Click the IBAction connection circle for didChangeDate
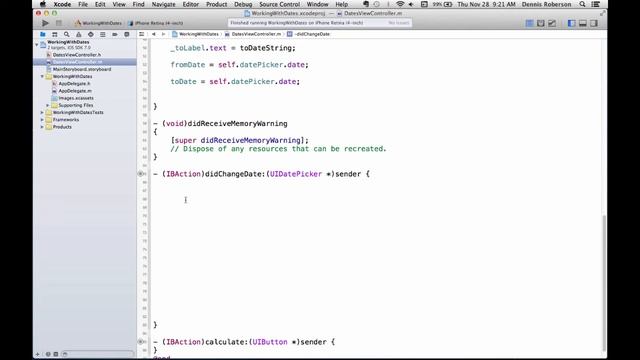640x360 pixels. click(x=140, y=174)
